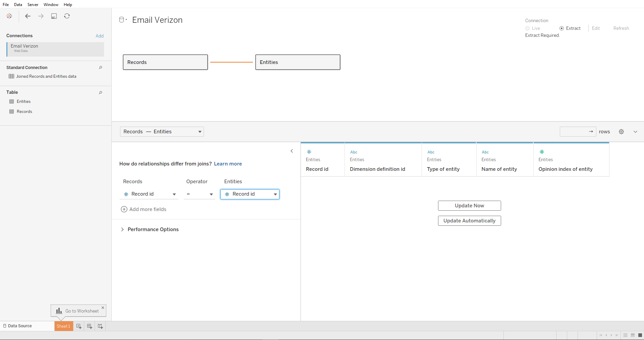644x340 pixels.
Task: Click Edit extract link
Action: coord(596,28)
